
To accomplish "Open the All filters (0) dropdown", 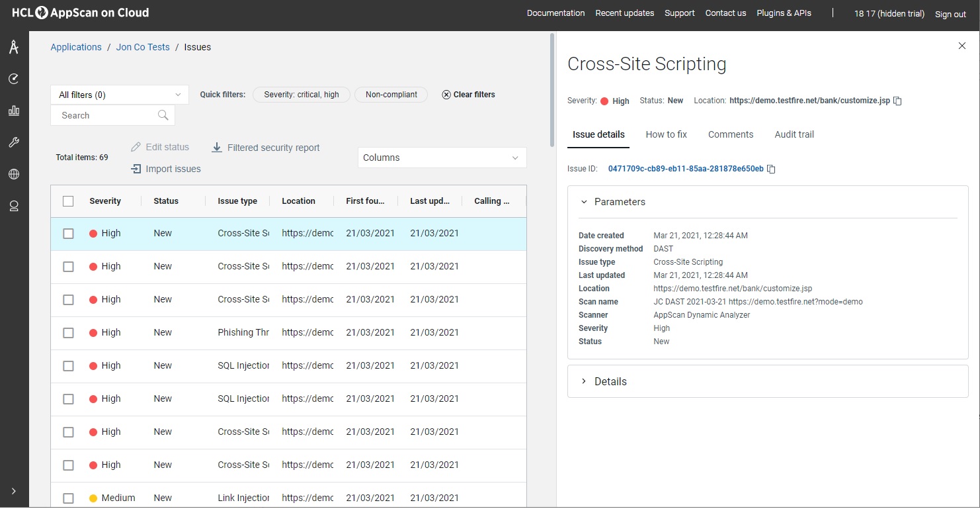I will pos(119,95).
